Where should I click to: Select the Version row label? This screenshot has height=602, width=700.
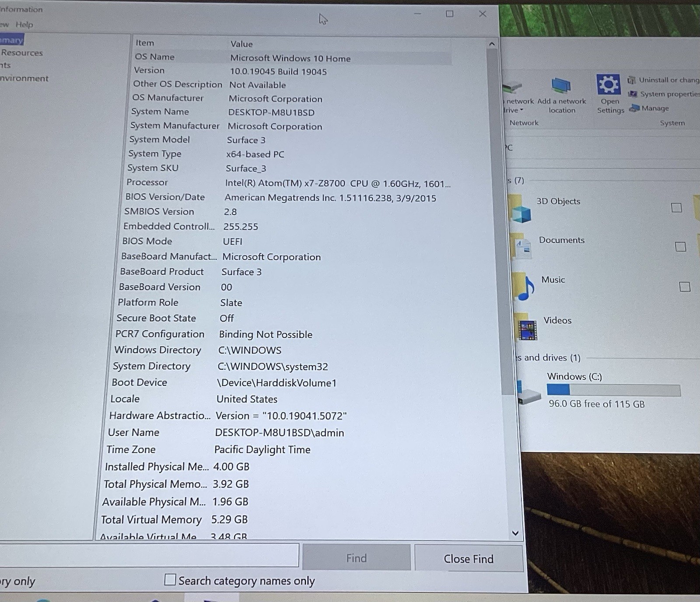coord(149,70)
